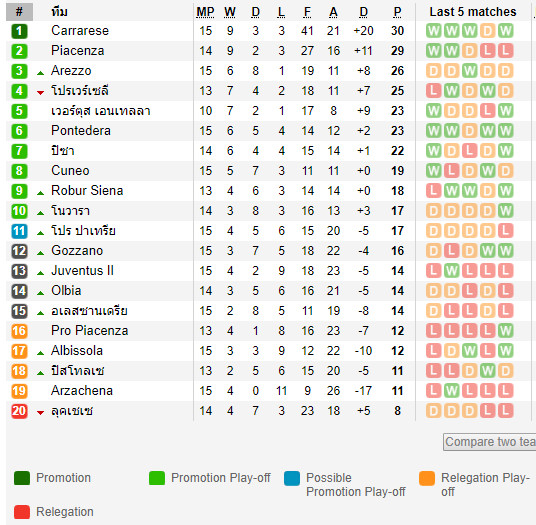This screenshot has height=525, width=536.
Task: Click Carrarese's most recent W result badge
Action: point(506,31)
